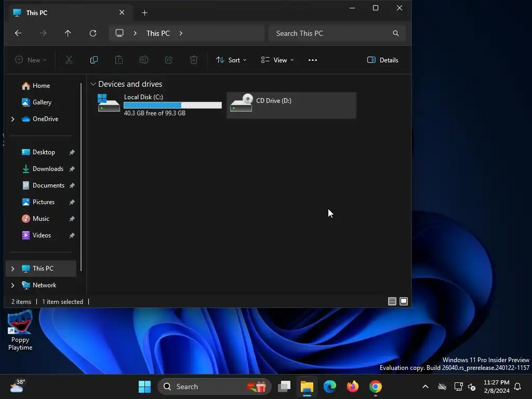Expand Network tree node chevron
532x399 pixels.
point(12,285)
